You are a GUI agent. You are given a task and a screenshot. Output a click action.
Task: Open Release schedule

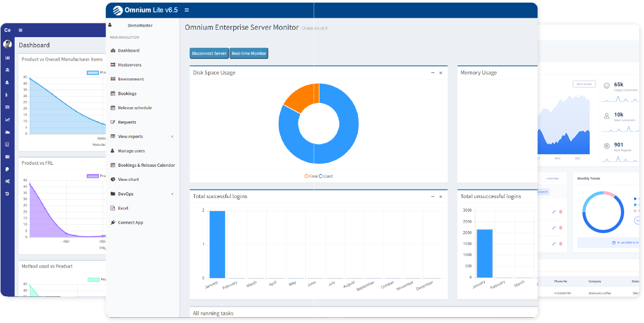[x=135, y=108]
